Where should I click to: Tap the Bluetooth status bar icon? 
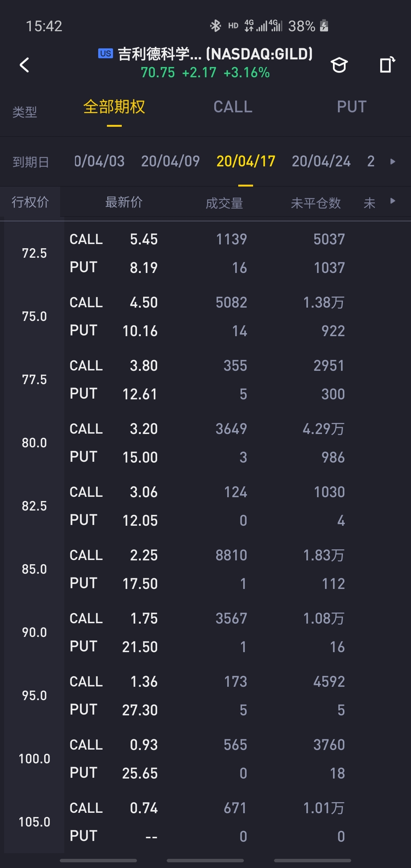click(x=216, y=26)
